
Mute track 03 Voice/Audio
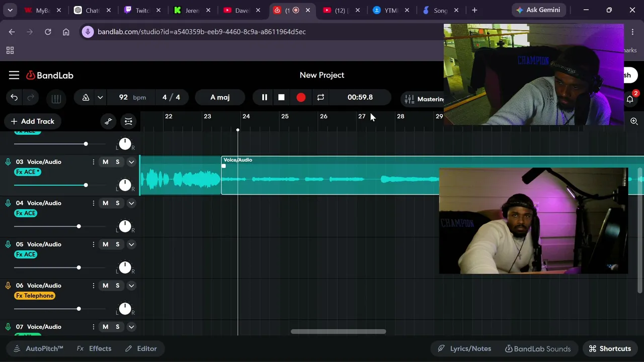pyautogui.click(x=105, y=162)
